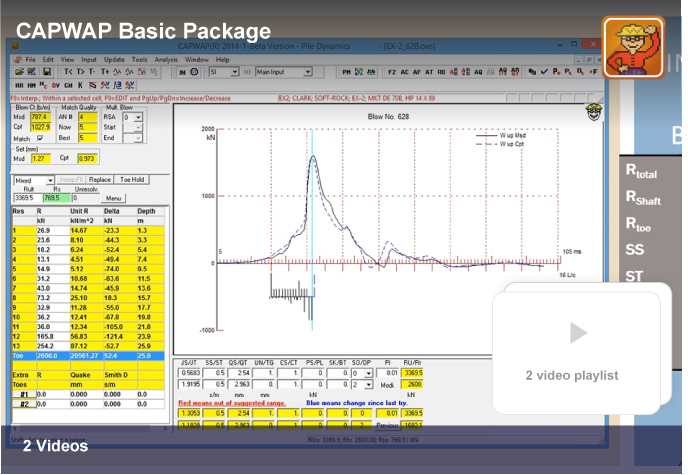Open the Main Input dropdown
This screenshot has height=475, width=688.
coord(308,72)
